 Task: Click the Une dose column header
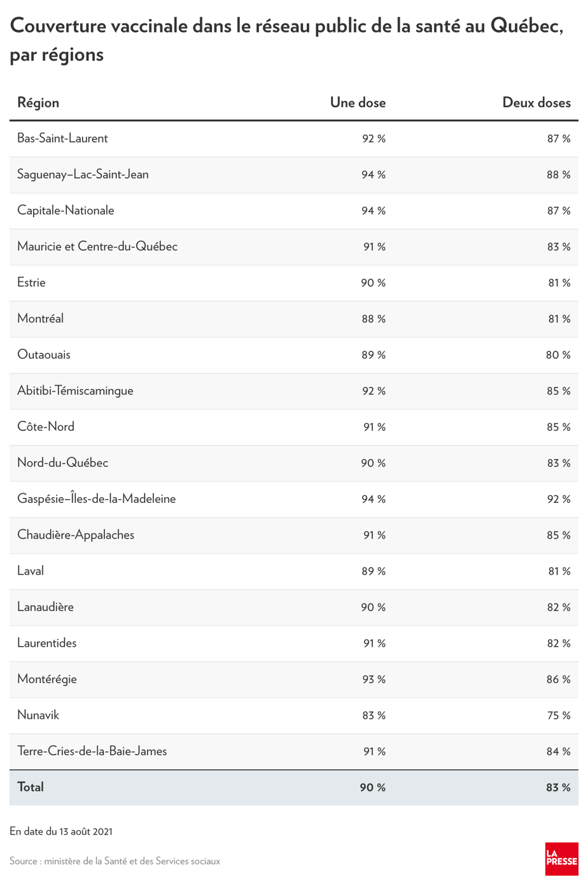point(358,102)
